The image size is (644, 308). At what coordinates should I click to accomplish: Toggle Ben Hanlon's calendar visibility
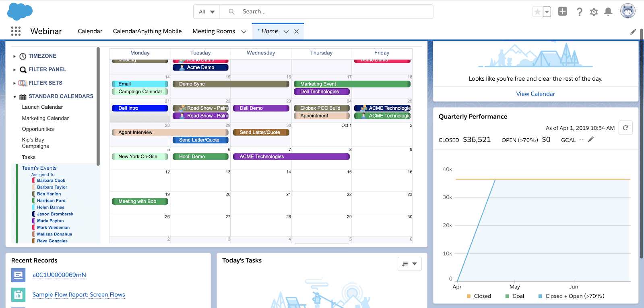pos(34,194)
